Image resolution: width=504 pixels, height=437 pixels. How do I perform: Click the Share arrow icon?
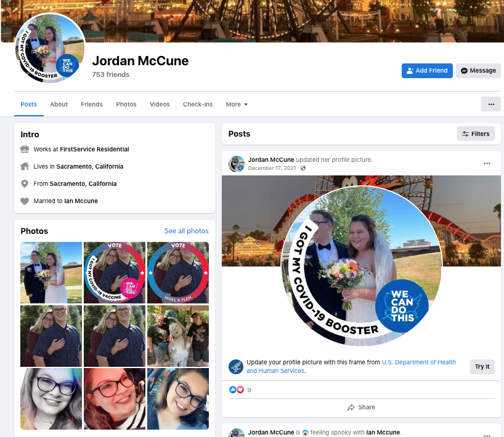[x=351, y=407]
